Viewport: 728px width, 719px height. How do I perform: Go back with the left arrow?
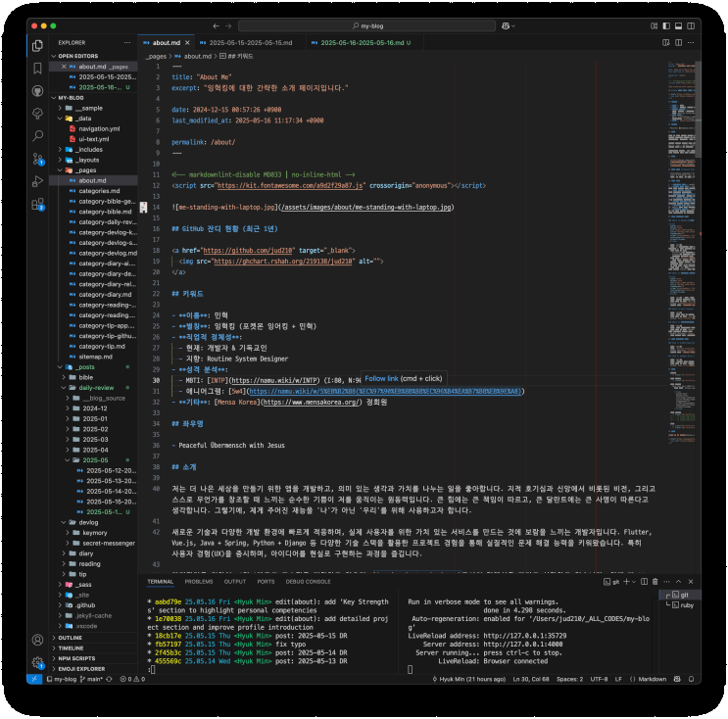pos(216,26)
